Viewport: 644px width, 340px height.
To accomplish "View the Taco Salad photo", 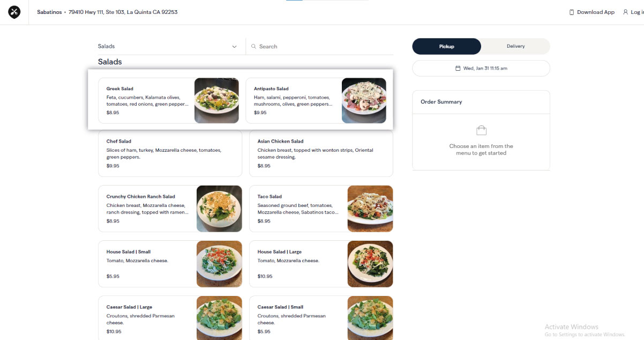I will (x=370, y=209).
